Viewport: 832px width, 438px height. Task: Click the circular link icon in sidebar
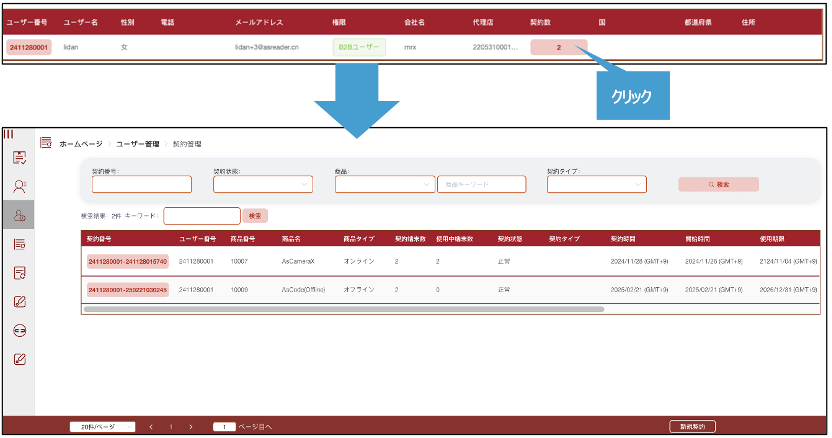[18, 330]
